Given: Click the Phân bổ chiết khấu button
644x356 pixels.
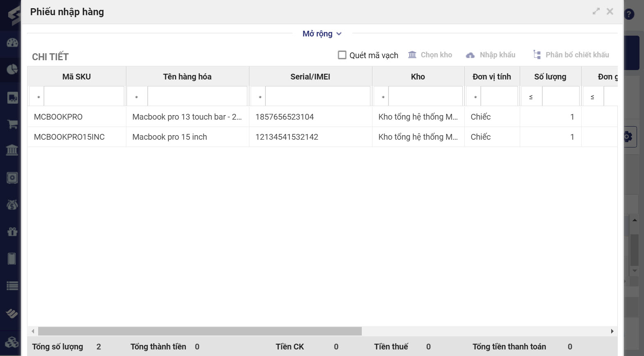Looking at the screenshot, I should pos(571,55).
